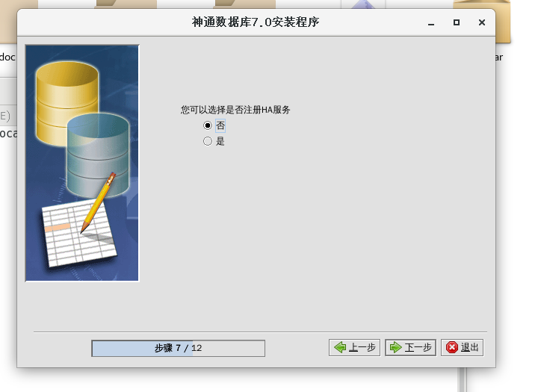
Task: Close the installer window
Action: click(482, 22)
